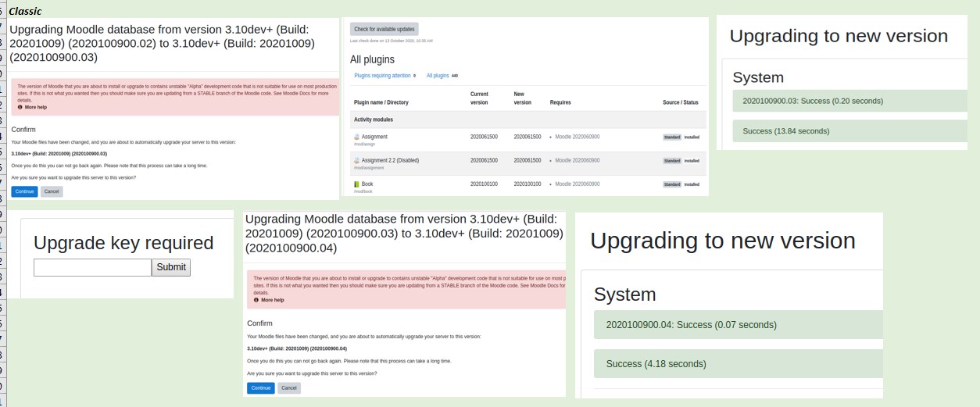Screen dimensions: 980x407
Task: Click Book's current version 2020100100
Action: (484, 184)
